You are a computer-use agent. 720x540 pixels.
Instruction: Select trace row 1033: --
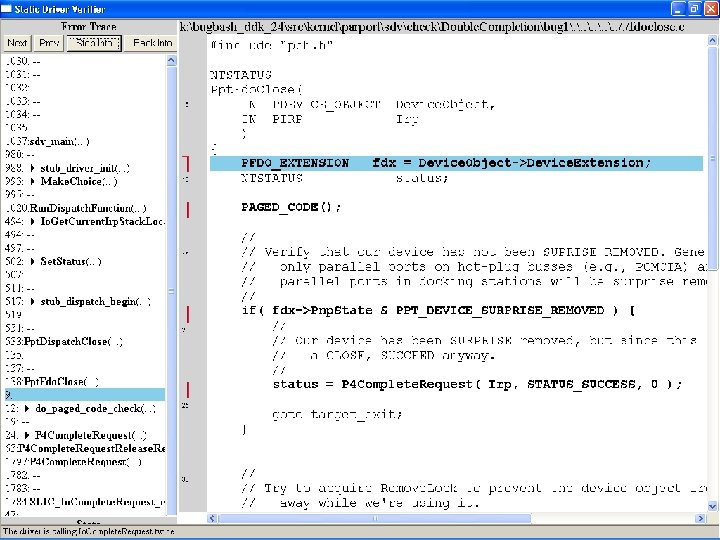click(22, 101)
